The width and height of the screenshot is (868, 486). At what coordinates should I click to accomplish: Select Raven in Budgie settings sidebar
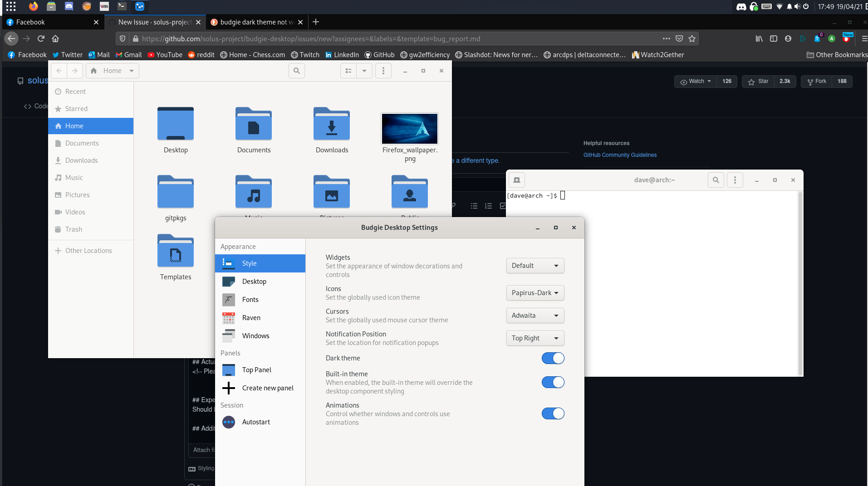pos(260,318)
